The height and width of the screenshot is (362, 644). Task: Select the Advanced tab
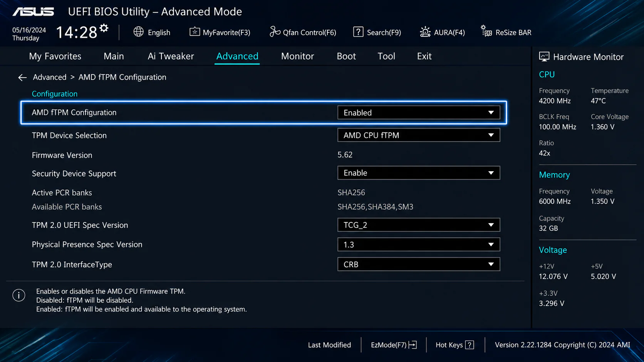pos(237,56)
